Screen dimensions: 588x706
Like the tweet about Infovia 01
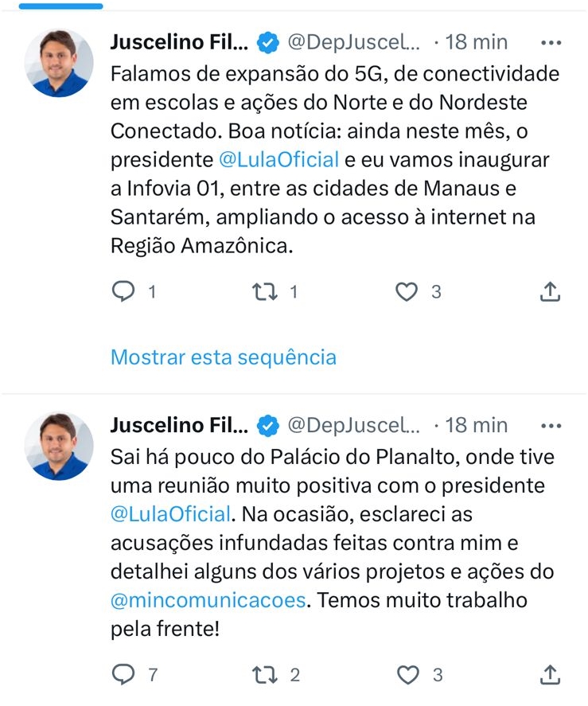(x=407, y=292)
